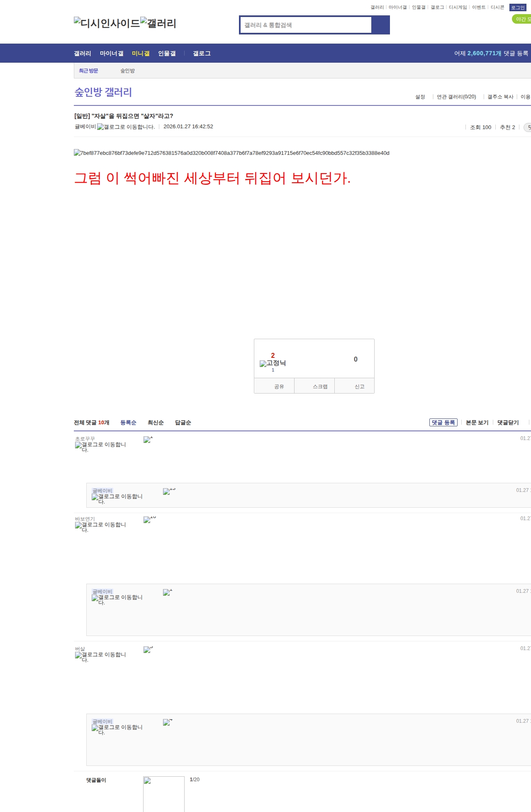
Task: Open 미니갤 in the blue navigation bar
Action: pyautogui.click(x=141, y=54)
